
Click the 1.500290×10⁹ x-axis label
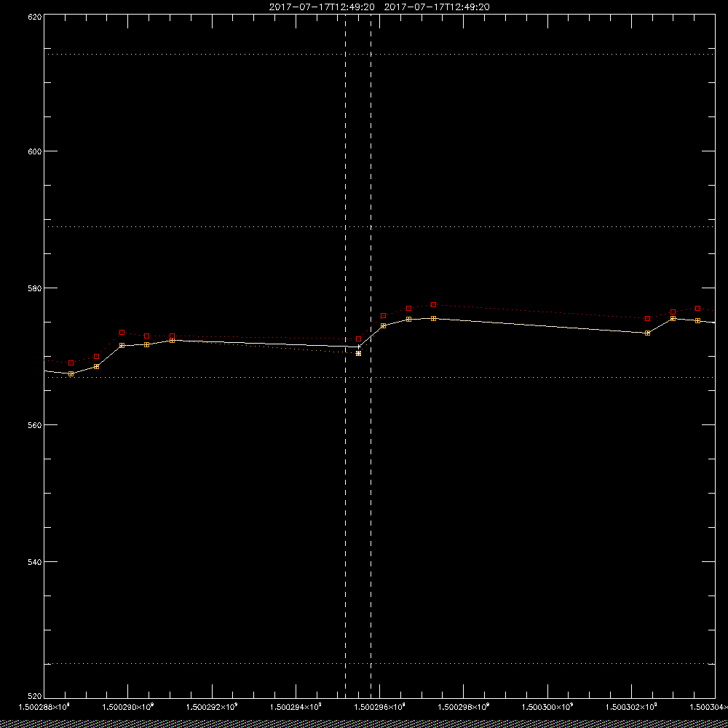pyautogui.click(x=128, y=707)
